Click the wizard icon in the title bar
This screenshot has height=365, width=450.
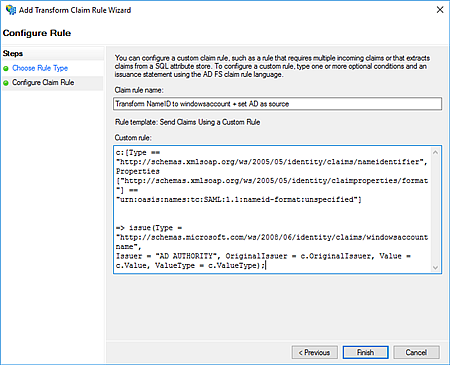point(10,10)
